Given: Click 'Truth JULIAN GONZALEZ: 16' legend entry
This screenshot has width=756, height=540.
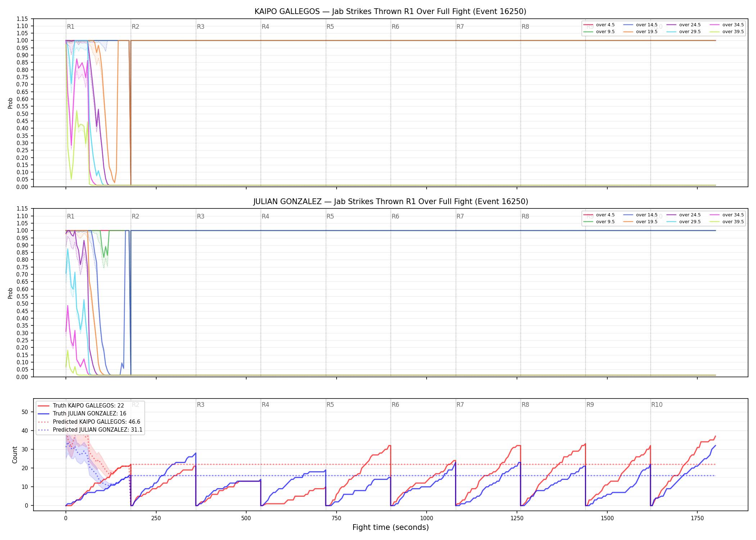Looking at the screenshot, I should tap(82, 414).
